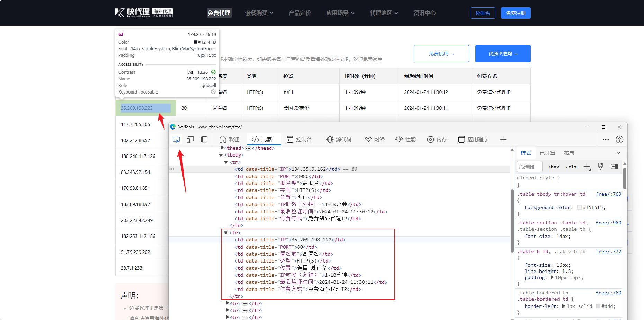Image resolution: width=644 pixels, height=320 pixels.
Task: Toggle the .cls class editor
Action: [571, 167]
